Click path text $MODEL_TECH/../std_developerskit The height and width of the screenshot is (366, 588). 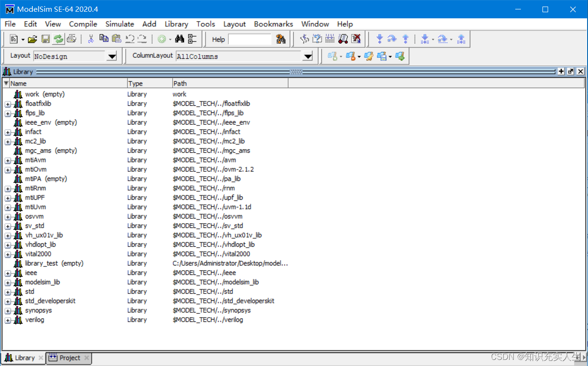tap(223, 301)
